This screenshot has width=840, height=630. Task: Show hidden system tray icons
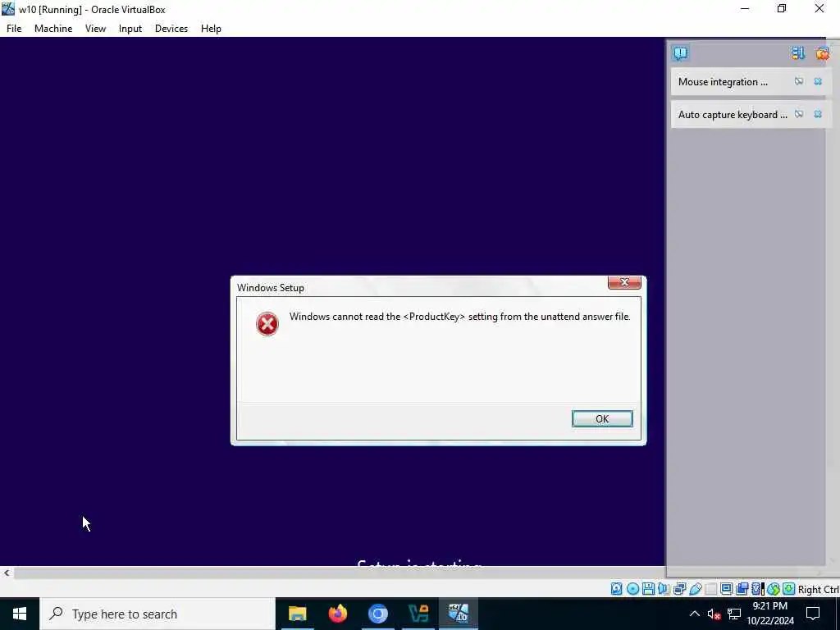point(694,614)
